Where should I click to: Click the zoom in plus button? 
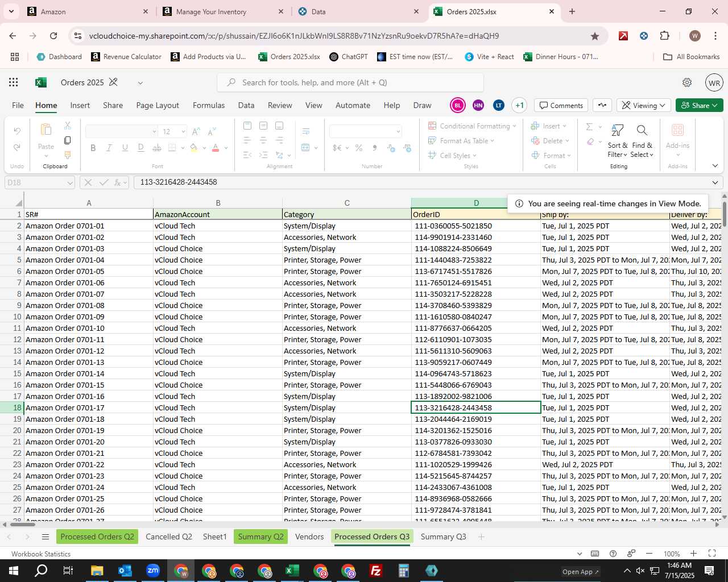(x=693, y=554)
